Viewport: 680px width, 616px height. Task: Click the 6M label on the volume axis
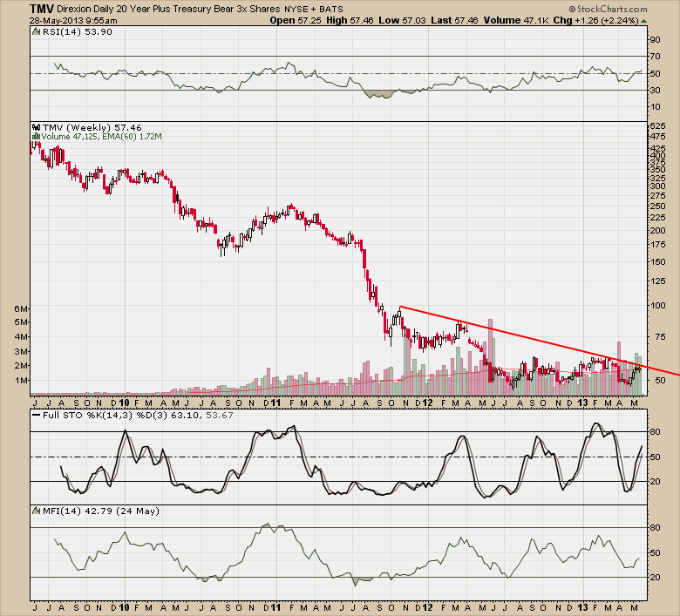tap(20, 308)
